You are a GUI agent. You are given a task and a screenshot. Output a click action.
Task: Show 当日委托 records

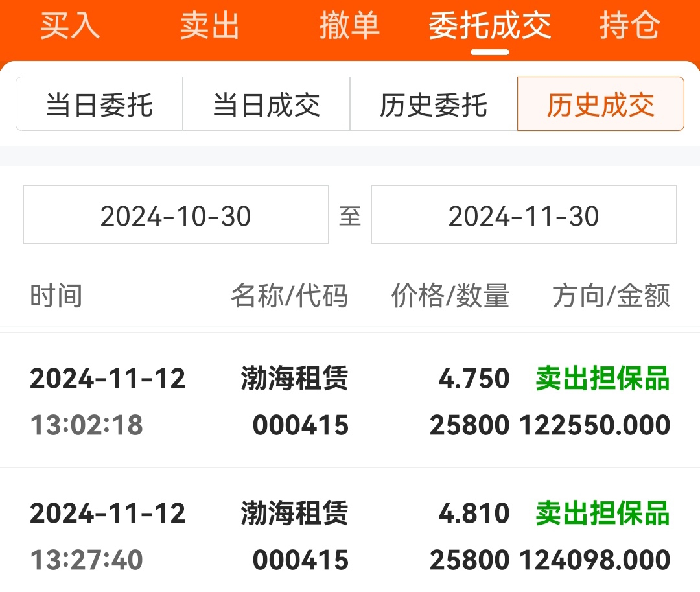click(x=99, y=104)
